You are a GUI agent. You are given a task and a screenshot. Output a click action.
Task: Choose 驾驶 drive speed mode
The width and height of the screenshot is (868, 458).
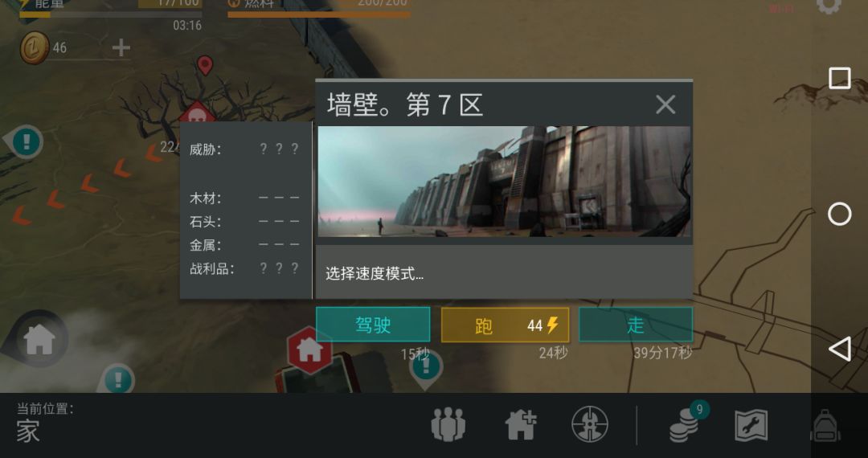pos(373,325)
